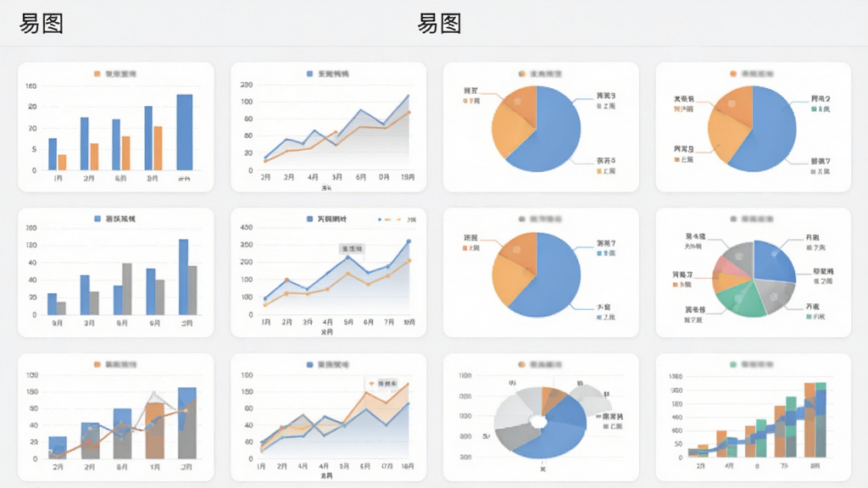Click blue legend square above the y-axis-200 line chart
Image resolution: width=868 pixels, height=488 pixels.
pyautogui.click(x=310, y=74)
